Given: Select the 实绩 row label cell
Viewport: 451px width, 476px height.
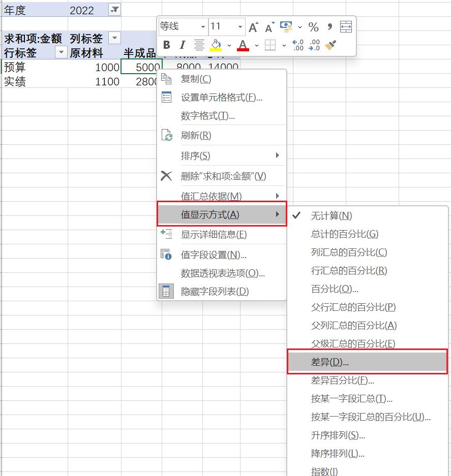Looking at the screenshot, I should coord(35,81).
